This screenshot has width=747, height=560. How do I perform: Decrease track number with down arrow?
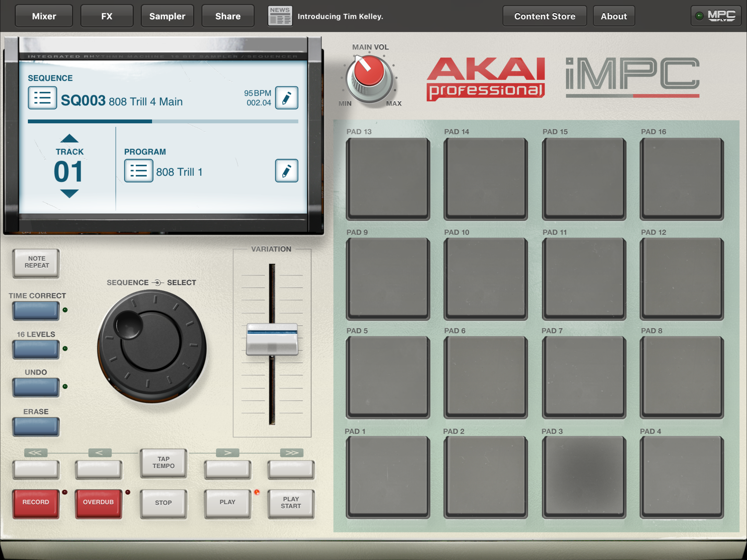click(69, 194)
